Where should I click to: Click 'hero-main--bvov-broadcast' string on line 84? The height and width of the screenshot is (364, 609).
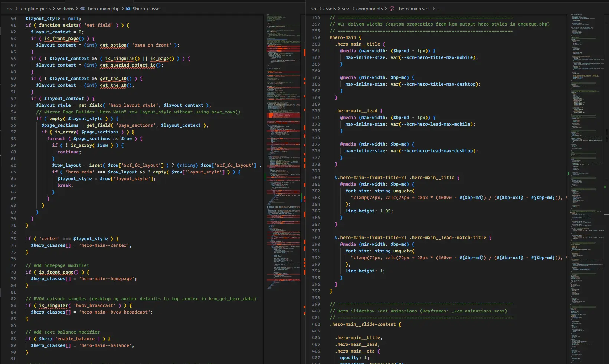pyautogui.click(x=114, y=312)
